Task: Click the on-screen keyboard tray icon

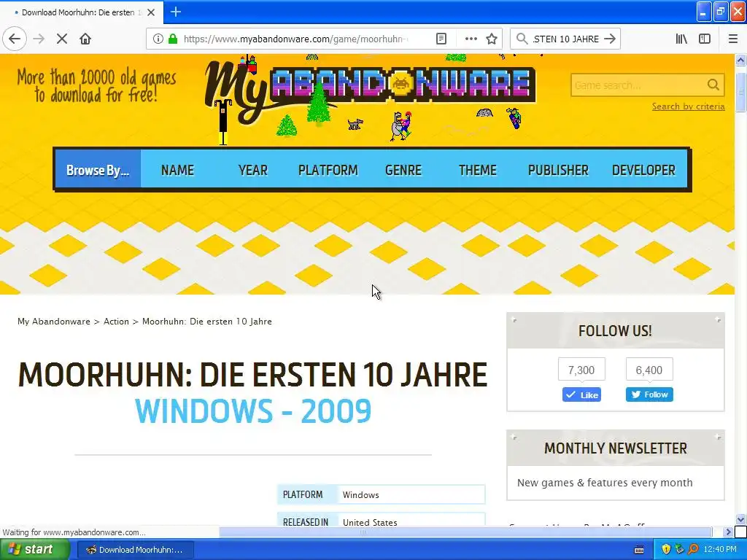Action: tap(639, 550)
